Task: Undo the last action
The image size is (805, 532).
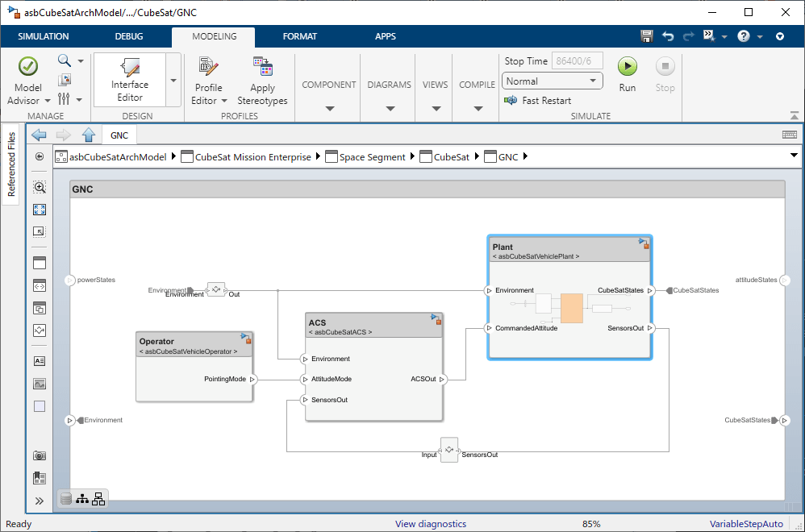Action: point(668,36)
